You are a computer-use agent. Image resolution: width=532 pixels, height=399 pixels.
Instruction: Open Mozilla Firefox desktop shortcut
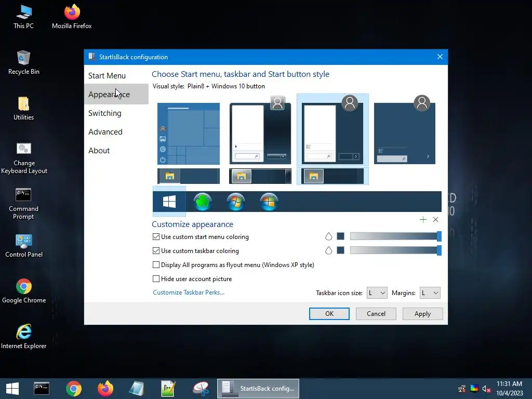[x=72, y=17]
